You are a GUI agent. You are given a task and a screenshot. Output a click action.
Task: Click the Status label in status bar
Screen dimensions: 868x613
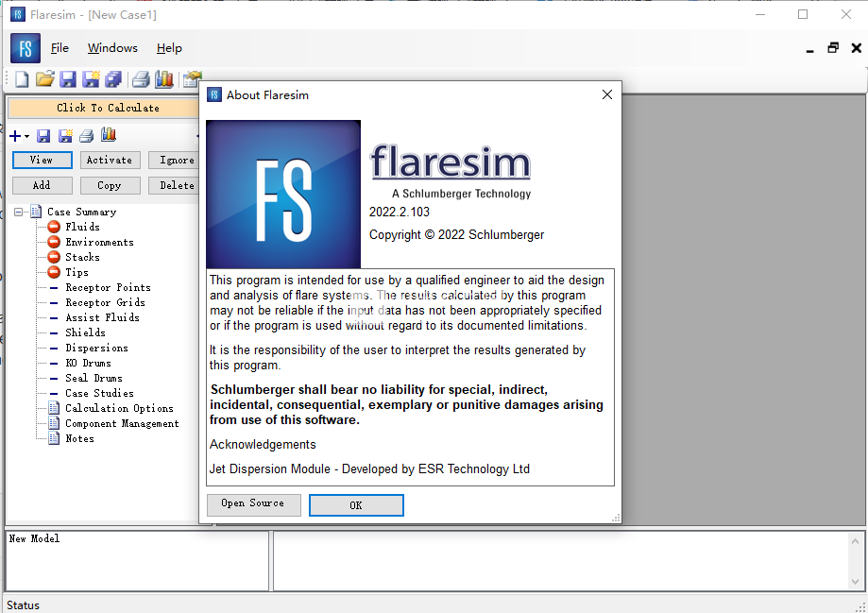point(24,605)
